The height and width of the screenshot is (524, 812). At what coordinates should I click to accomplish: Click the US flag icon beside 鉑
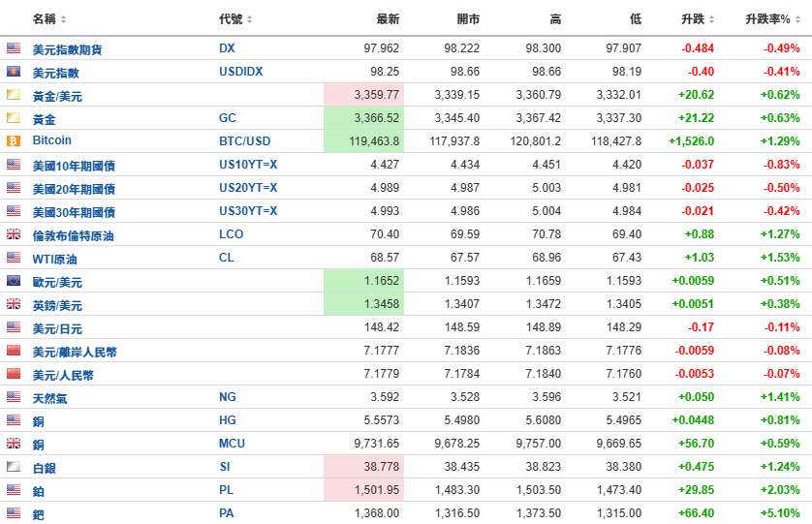click(x=14, y=490)
